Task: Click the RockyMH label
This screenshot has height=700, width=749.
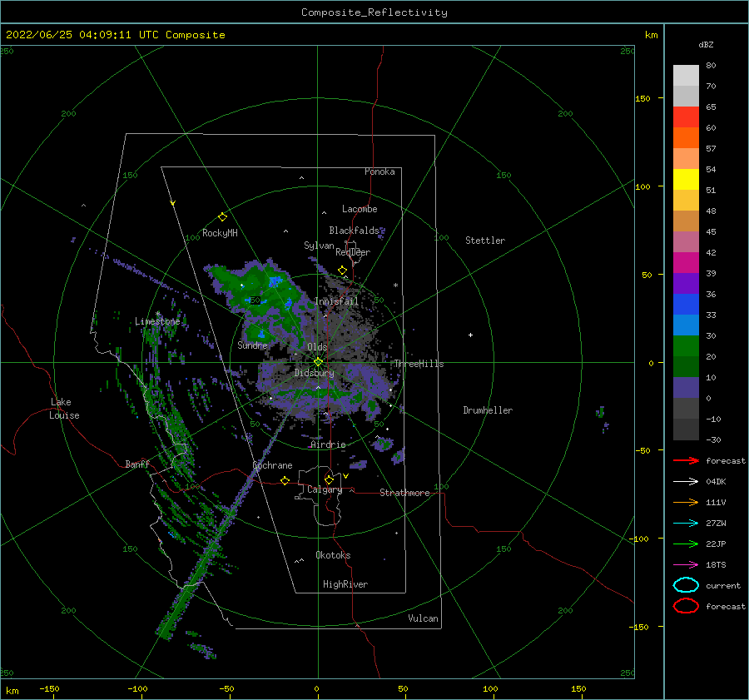Action: 220,233
